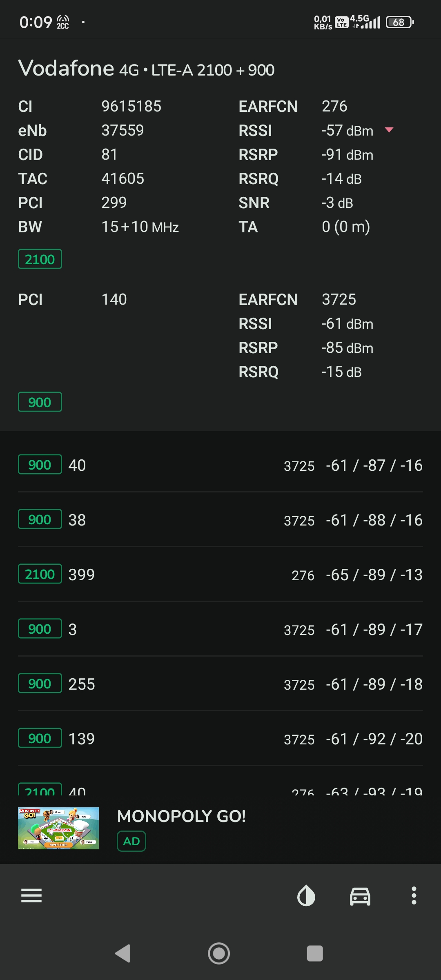441x980 pixels.
Task: Toggle the dark theme drop icon
Action: (x=306, y=896)
